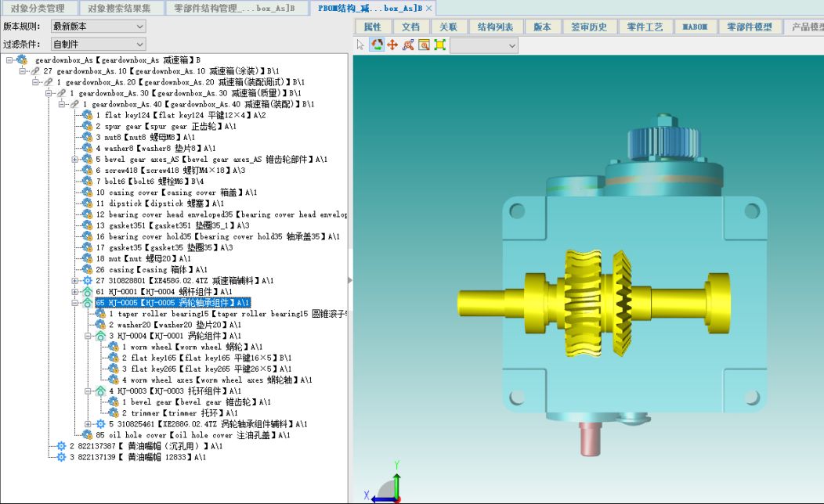
Task: Click the fit-all view icon
Action: 439,45
